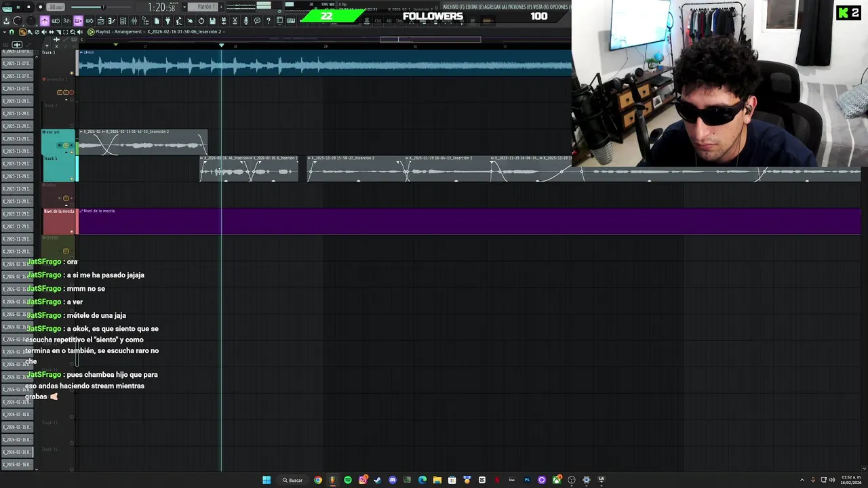Click the voz pri track header
Viewport: 868px width, 488px height.
click(58, 142)
